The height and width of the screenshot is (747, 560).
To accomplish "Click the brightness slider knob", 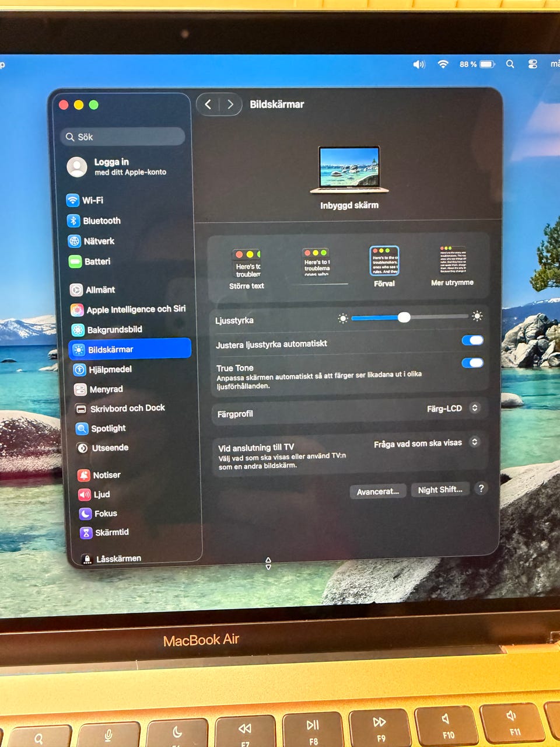I will (x=404, y=317).
